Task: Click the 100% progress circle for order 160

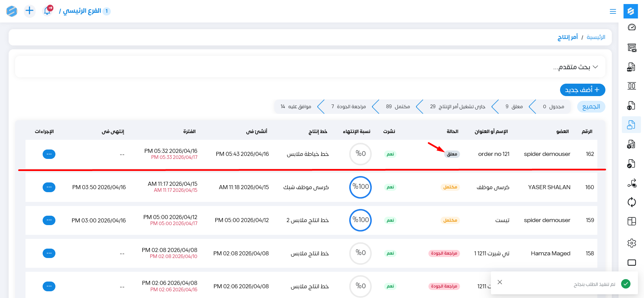Action: 360,187
